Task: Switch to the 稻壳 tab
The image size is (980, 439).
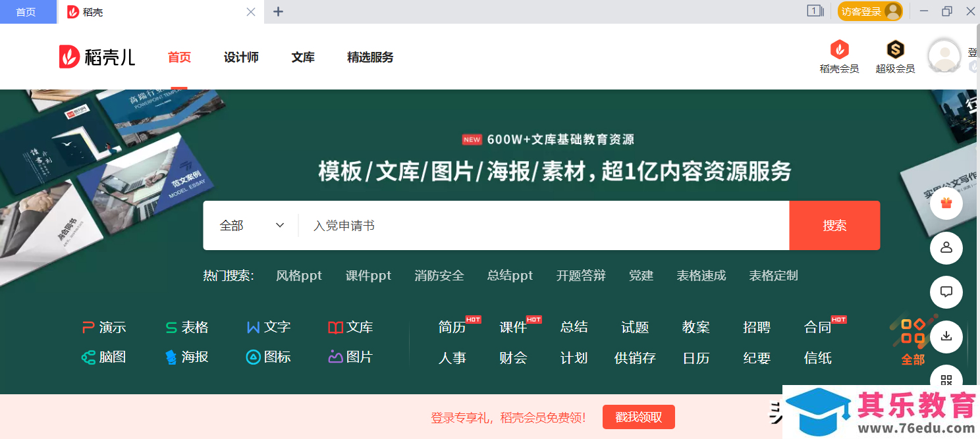Action: pyautogui.click(x=161, y=12)
